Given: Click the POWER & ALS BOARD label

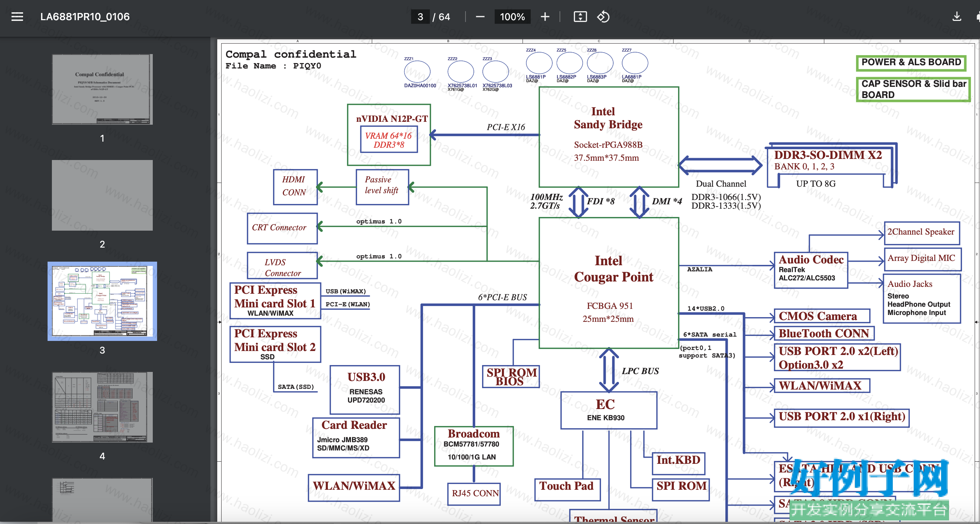Looking at the screenshot, I should (911, 62).
